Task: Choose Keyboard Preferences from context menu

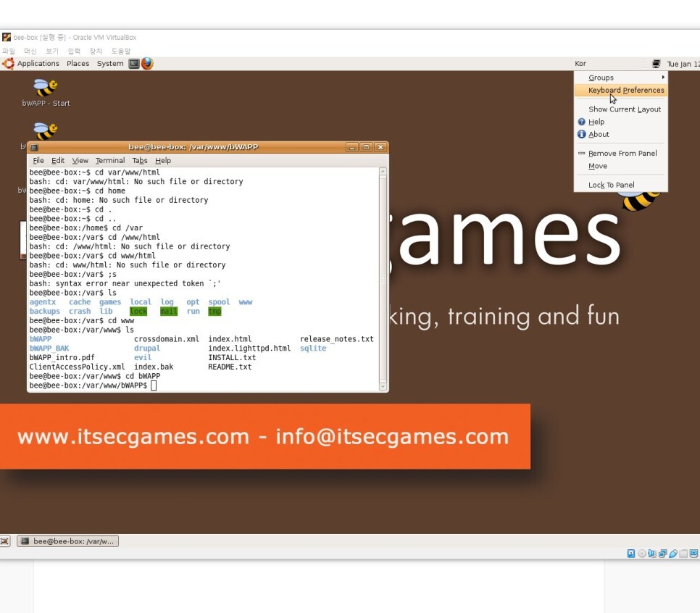Action: click(x=621, y=90)
